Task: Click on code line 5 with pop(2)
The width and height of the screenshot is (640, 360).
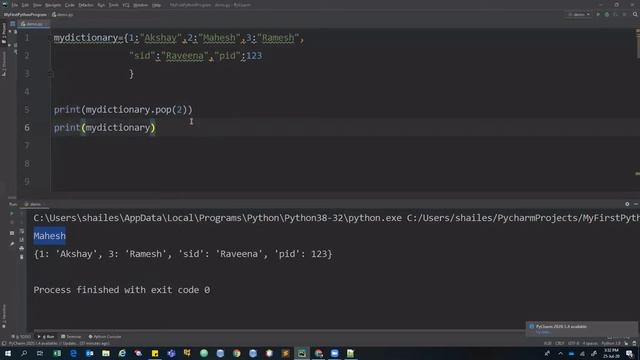Action: tap(123, 109)
